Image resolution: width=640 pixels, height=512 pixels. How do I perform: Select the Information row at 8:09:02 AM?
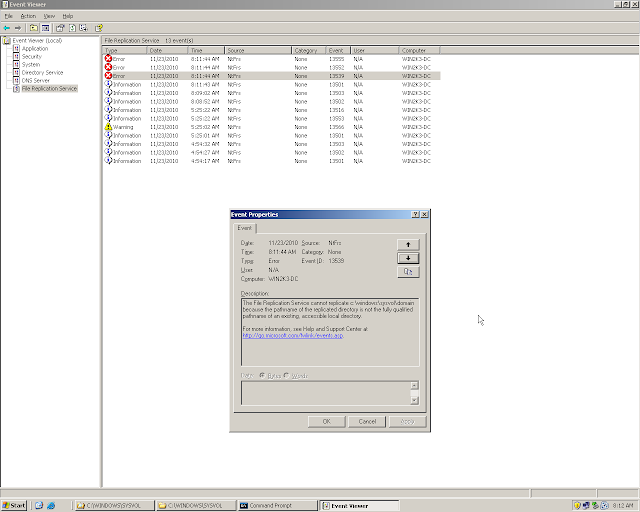coord(271,93)
